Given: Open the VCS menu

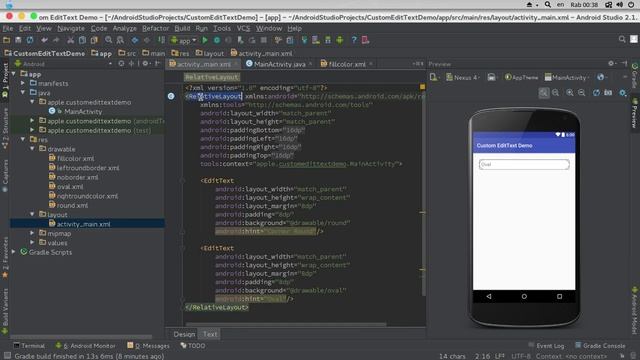Looking at the screenshot, I should point(243,28).
